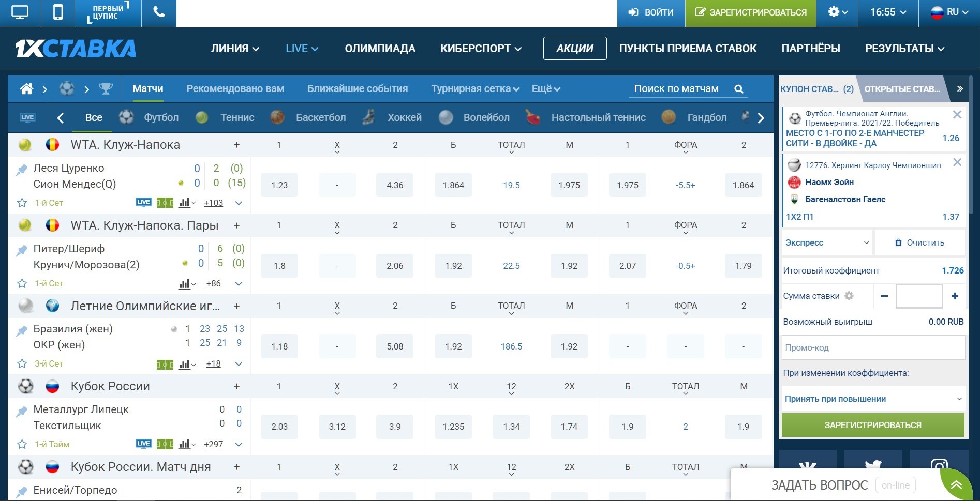Switch to Рекомендовано вам tab
The width and height of the screenshot is (980, 501).
[235, 89]
